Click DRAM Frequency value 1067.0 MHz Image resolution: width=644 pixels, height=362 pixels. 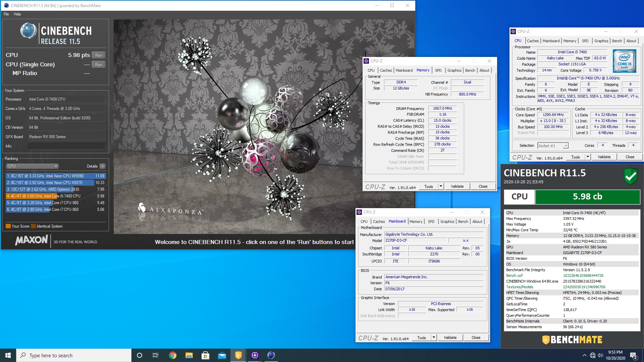442,109
